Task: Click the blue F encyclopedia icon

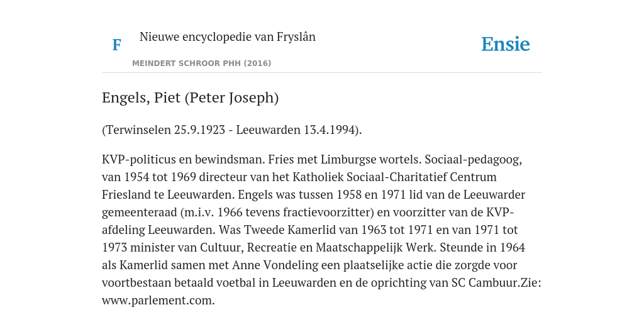Action: point(116,45)
